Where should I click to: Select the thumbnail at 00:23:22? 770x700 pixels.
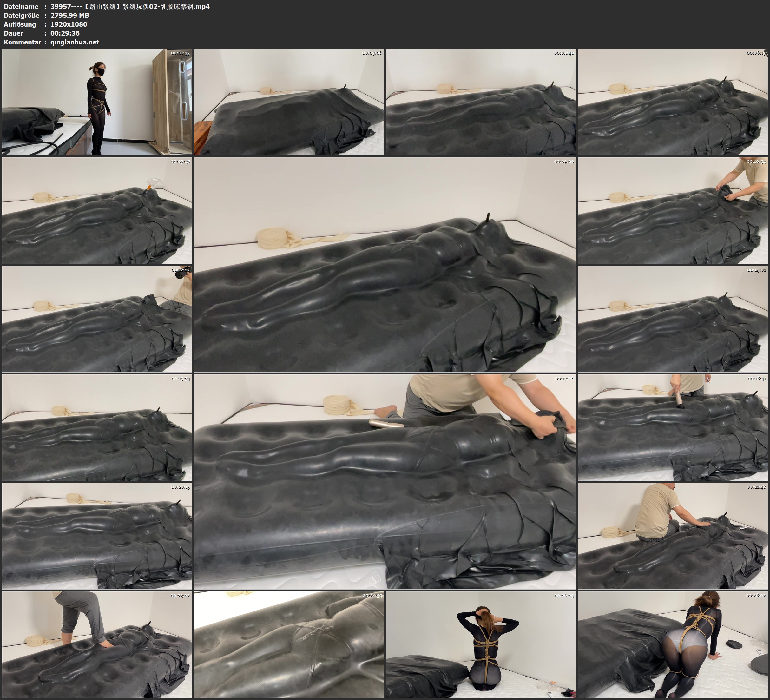(97, 644)
